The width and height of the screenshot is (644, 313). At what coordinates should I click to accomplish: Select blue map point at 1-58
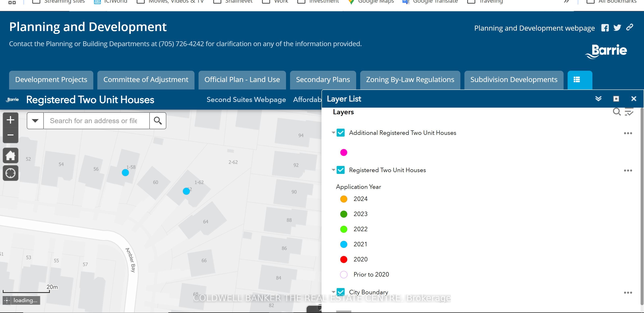click(125, 173)
